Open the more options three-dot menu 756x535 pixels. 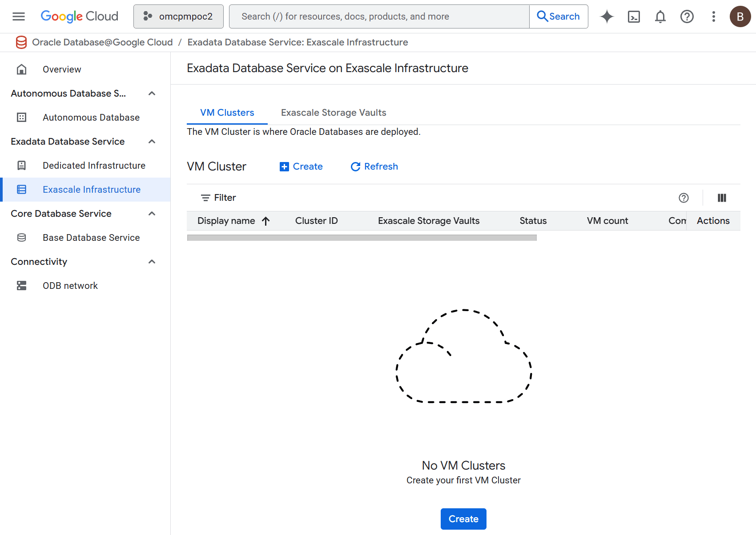pyautogui.click(x=713, y=16)
